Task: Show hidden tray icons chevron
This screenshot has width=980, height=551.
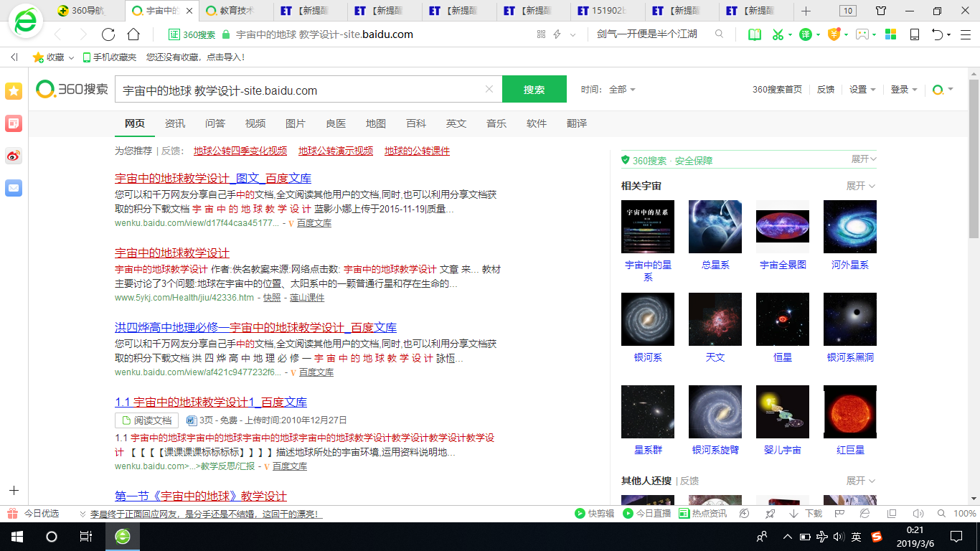Action: point(788,537)
